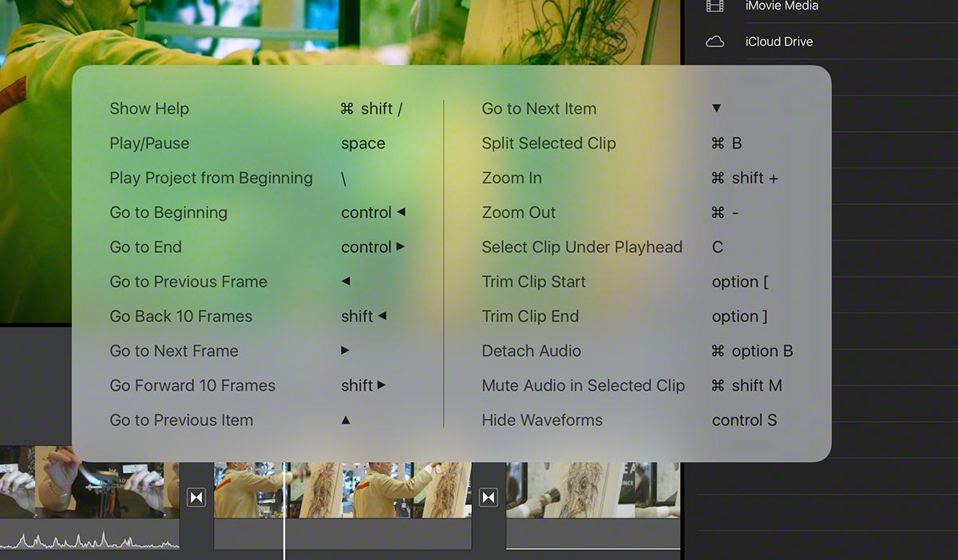Click the 'Go to Previous Frame' label
The image size is (958, 560).
tap(188, 282)
